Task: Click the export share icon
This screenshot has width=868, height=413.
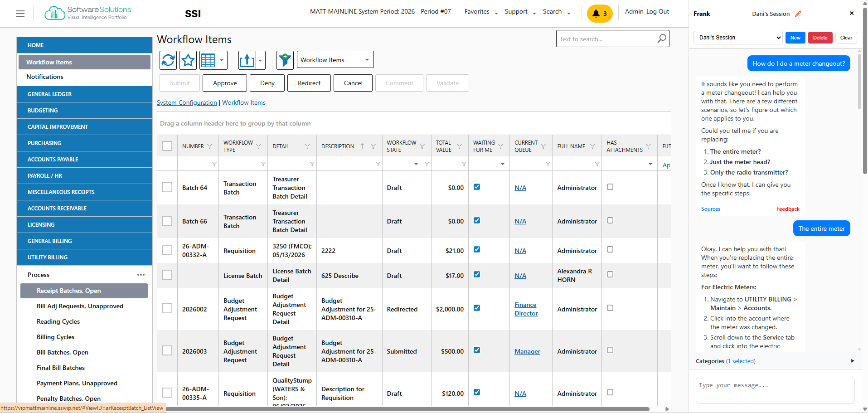Action: click(x=247, y=60)
